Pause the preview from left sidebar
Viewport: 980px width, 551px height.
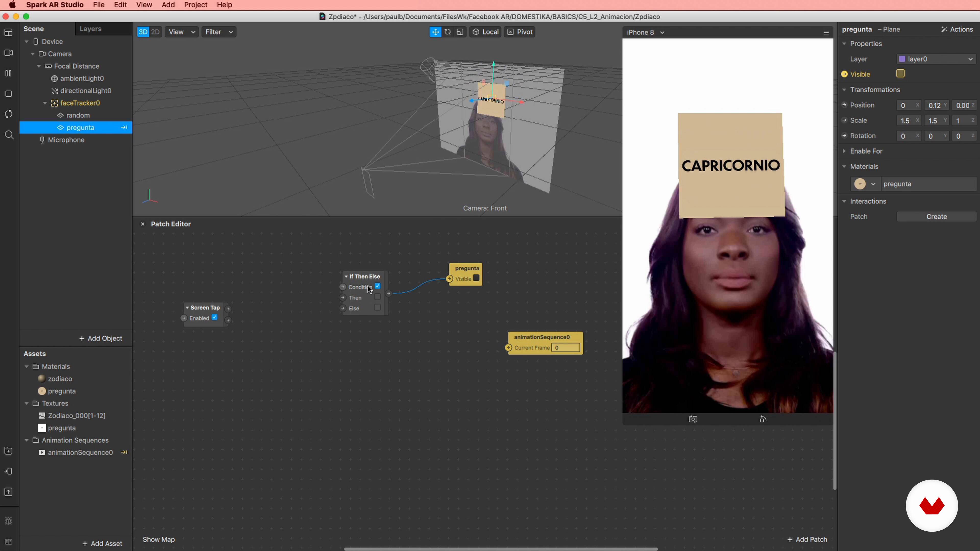[x=8, y=73]
